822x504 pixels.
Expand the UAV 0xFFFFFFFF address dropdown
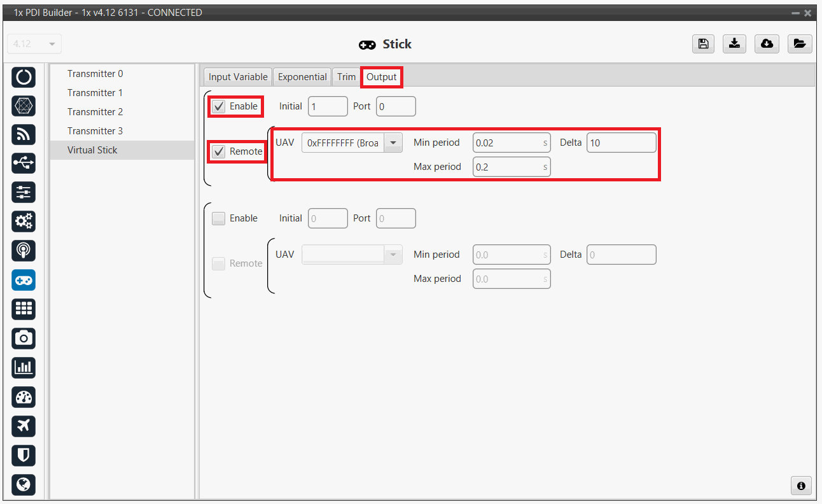[393, 143]
